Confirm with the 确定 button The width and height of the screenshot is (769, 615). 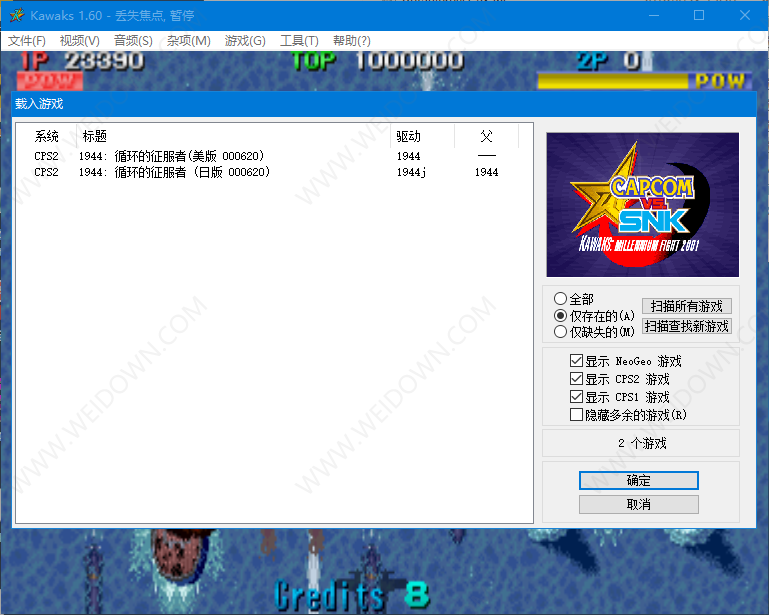[639, 481]
